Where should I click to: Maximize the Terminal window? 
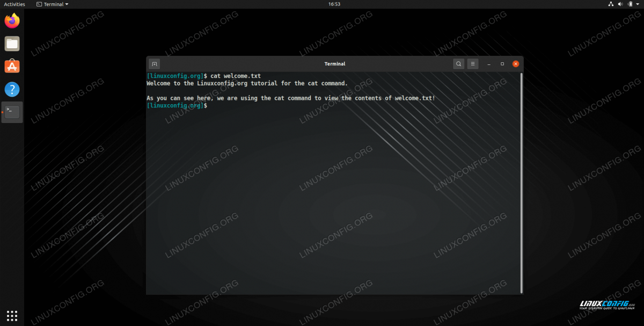[502, 64]
